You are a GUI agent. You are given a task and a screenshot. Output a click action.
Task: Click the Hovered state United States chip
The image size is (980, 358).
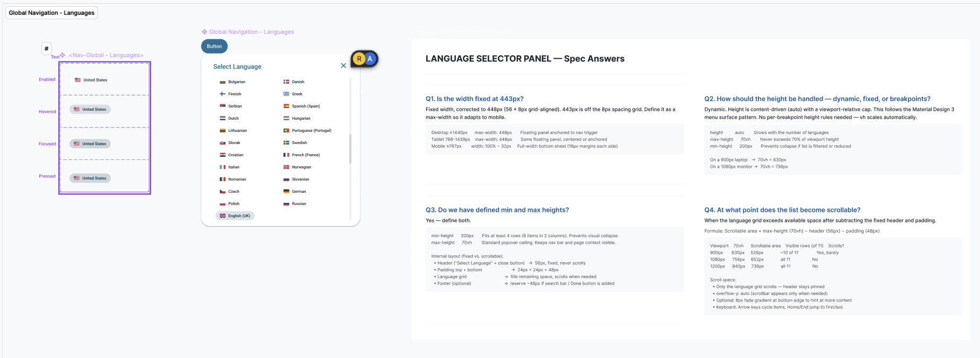[x=90, y=110]
